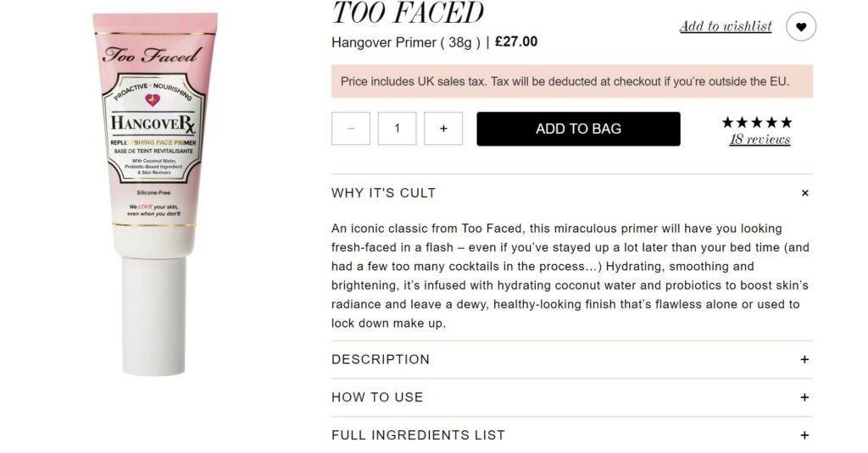Decrease quantity with the minus button
This screenshot has height=453, width=868.
(x=351, y=129)
